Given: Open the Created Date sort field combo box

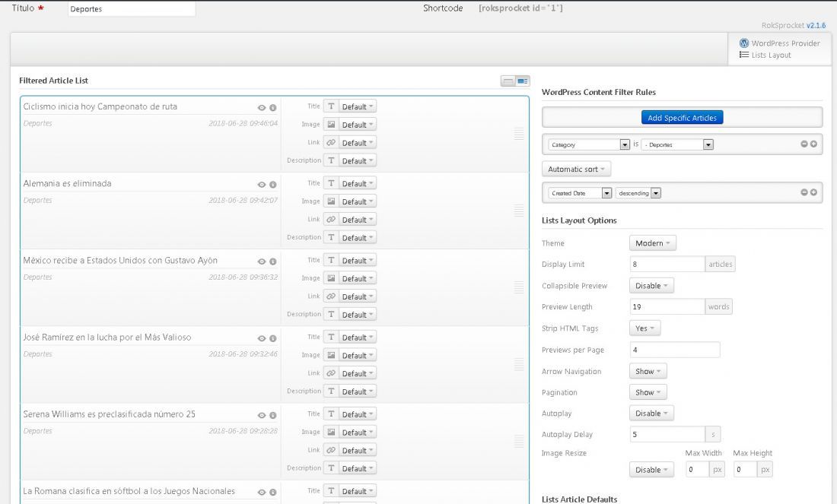Looking at the screenshot, I should 580,193.
